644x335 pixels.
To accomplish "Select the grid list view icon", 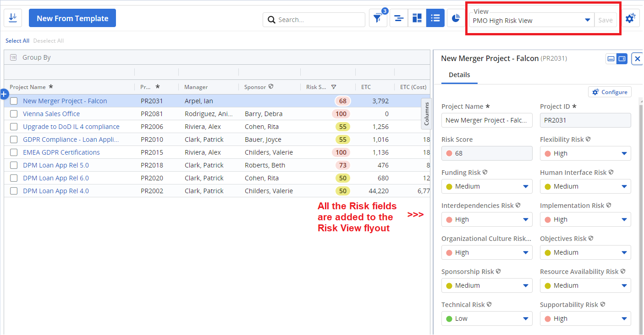I will click(435, 18).
